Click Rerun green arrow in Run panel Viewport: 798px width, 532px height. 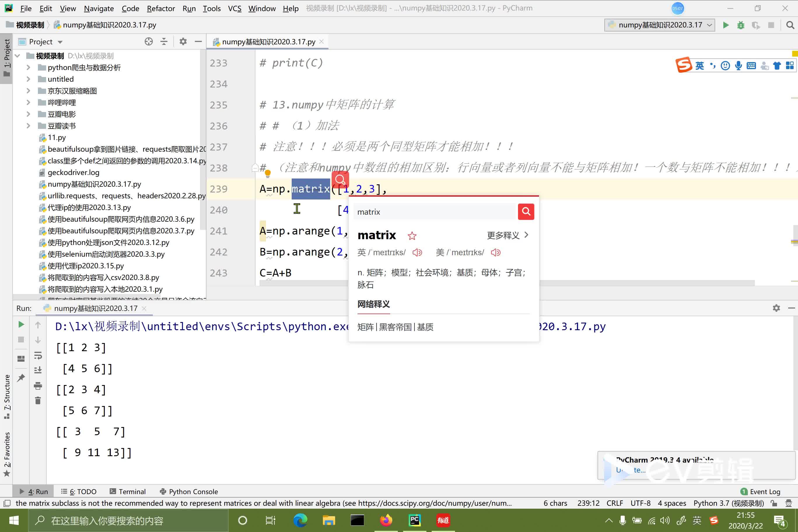(21, 324)
